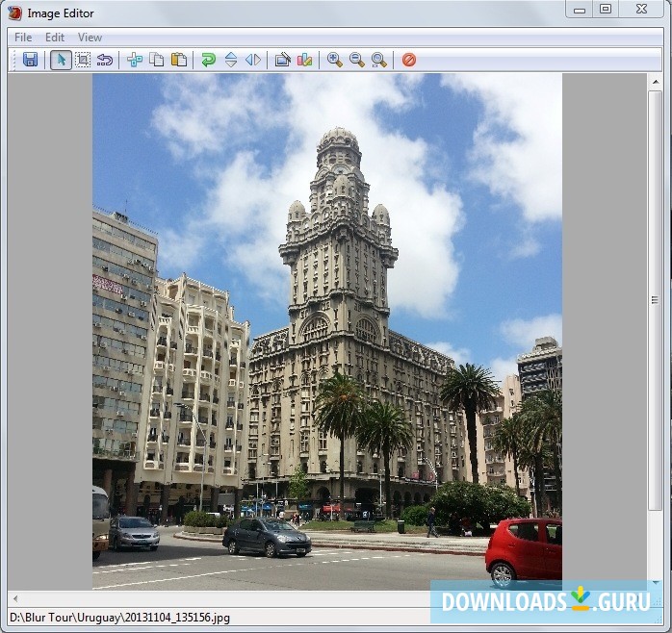The width and height of the screenshot is (672, 633).
Task: Paste using the clipboard icon
Action: click(179, 60)
